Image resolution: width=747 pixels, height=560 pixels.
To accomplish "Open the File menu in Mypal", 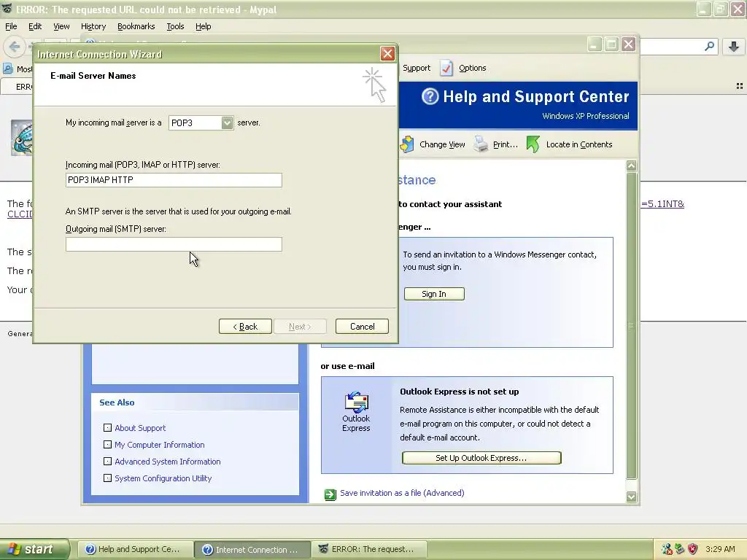I will [x=11, y=26].
